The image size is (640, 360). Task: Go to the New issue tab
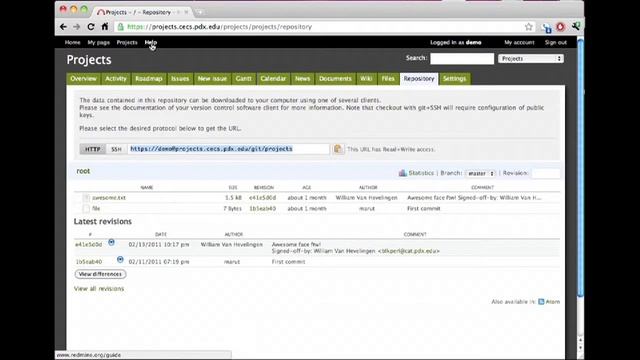[x=212, y=79]
